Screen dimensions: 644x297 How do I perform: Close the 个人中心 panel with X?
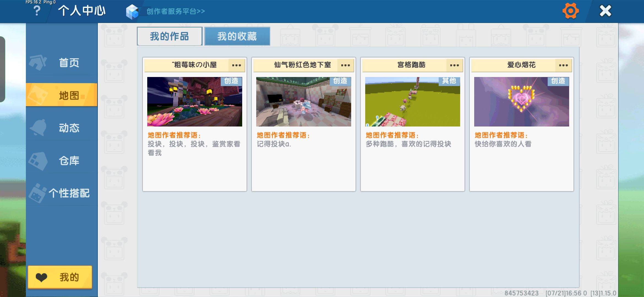click(x=605, y=11)
